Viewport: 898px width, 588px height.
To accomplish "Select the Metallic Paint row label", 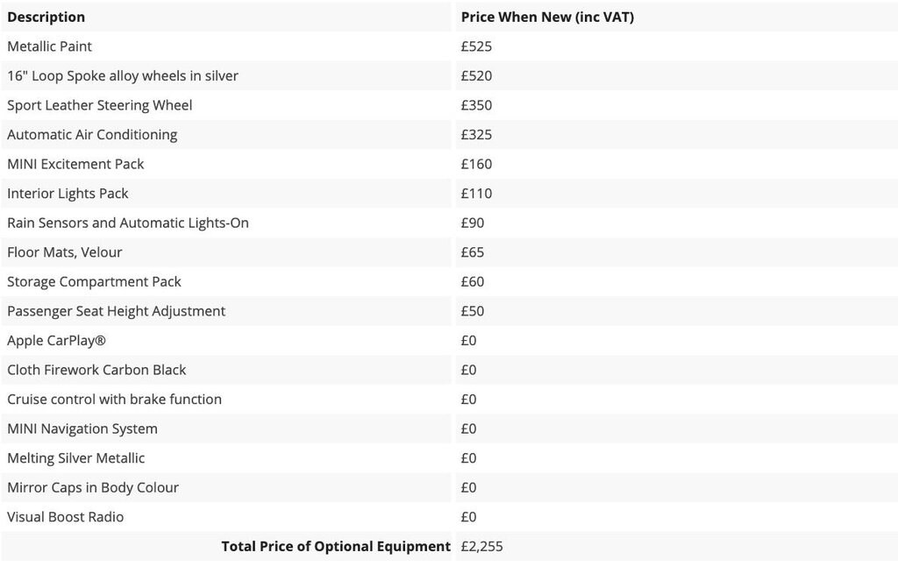I will pos(50,46).
